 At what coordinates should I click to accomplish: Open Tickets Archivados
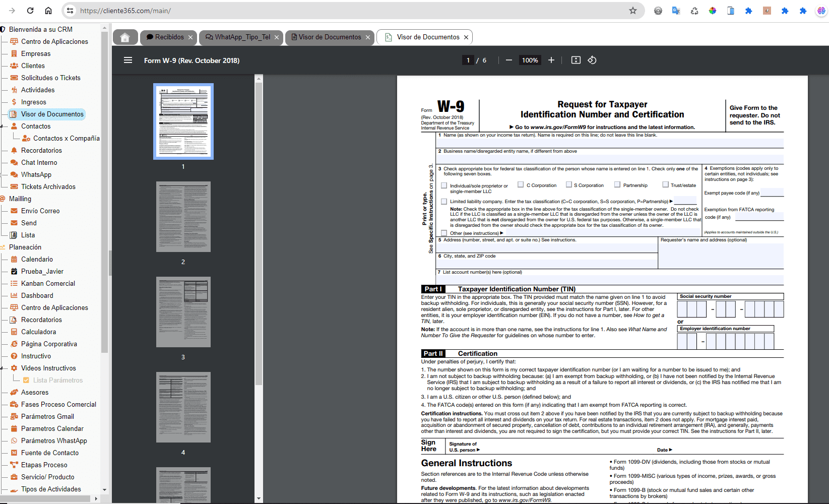(48, 186)
